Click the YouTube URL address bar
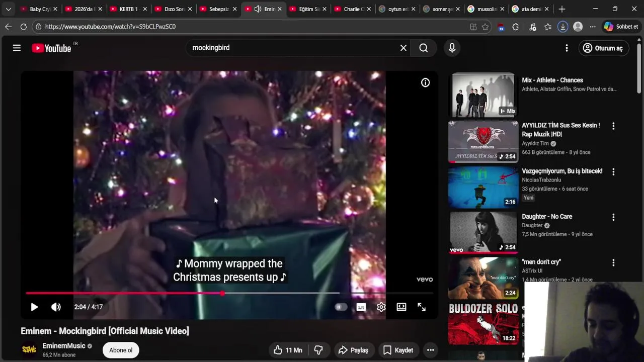The width and height of the screenshot is (644, 362). tap(252, 27)
